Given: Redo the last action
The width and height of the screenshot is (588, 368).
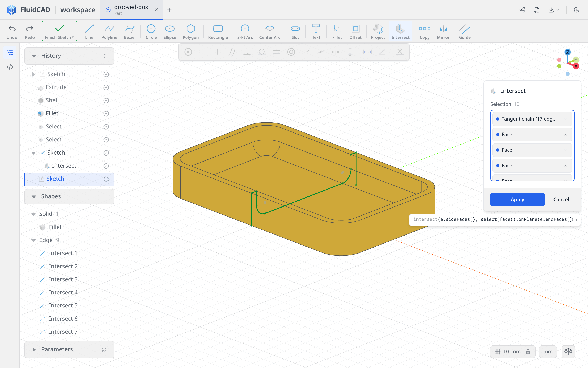Looking at the screenshot, I should 30,31.
